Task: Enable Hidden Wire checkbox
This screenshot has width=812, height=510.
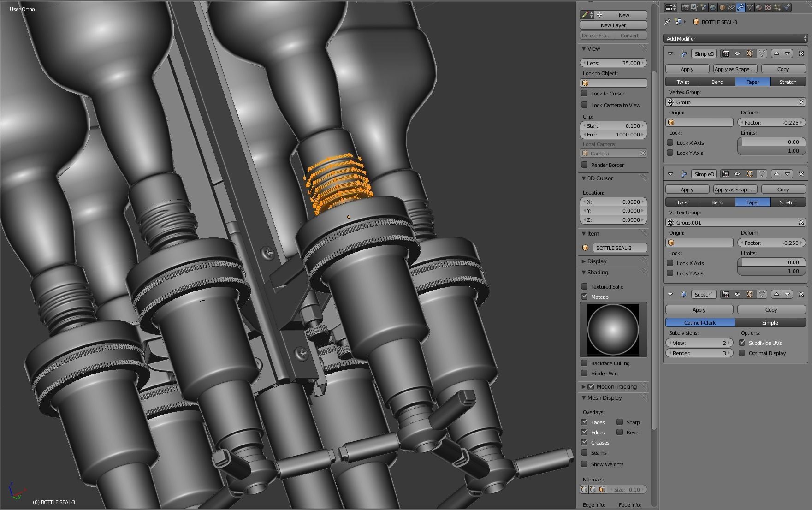Action: click(x=585, y=373)
